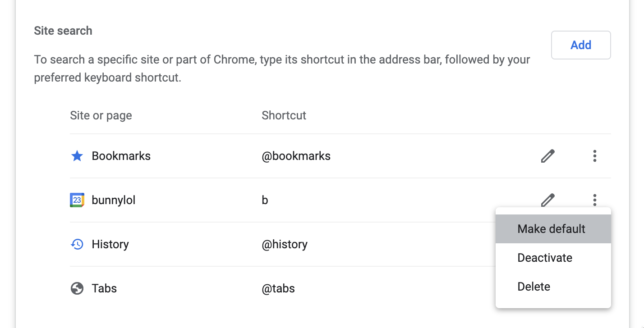This screenshot has height=328, width=644.
Task: Click the Bookmarks site name
Action: [x=121, y=156]
